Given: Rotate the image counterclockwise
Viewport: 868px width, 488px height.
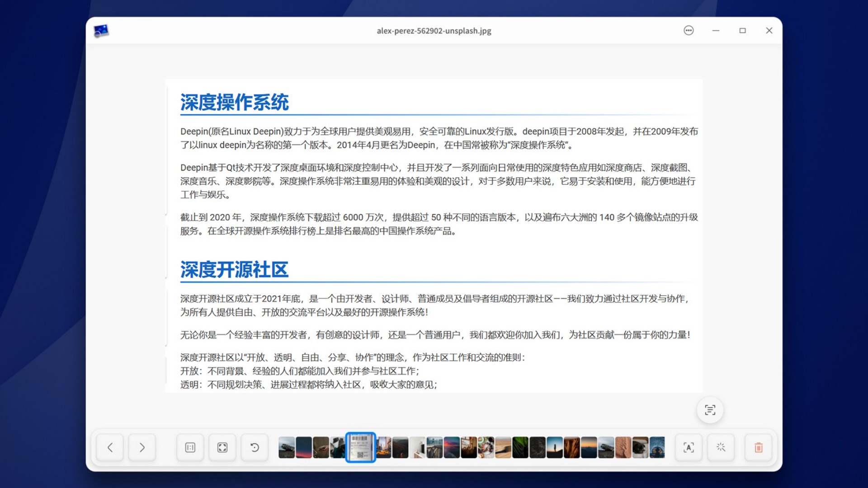Looking at the screenshot, I should [x=255, y=447].
